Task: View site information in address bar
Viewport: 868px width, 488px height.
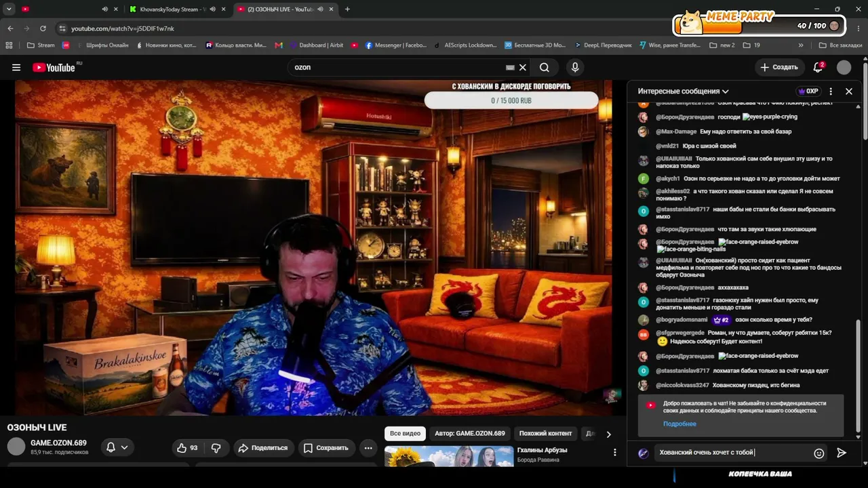Action: 62,28
